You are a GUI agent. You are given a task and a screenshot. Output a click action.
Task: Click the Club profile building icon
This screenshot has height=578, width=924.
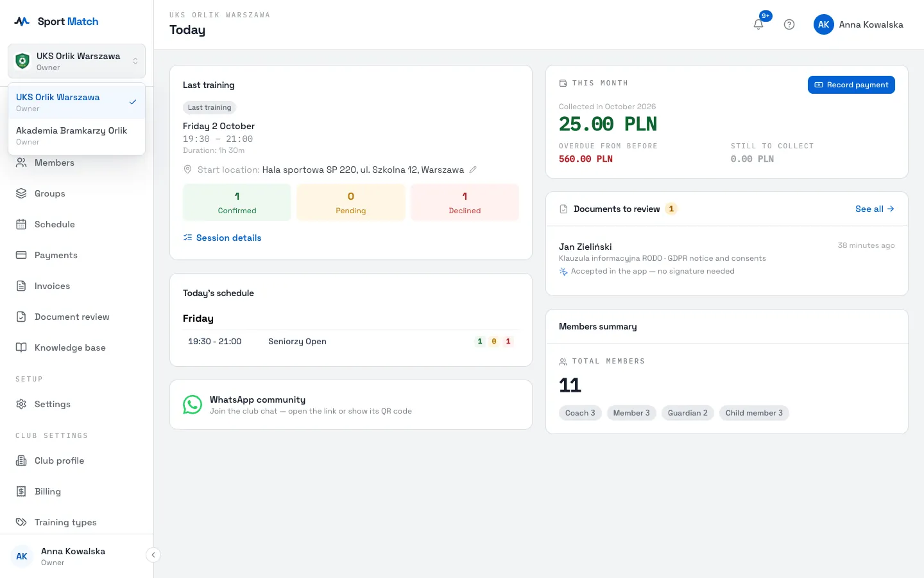click(21, 460)
